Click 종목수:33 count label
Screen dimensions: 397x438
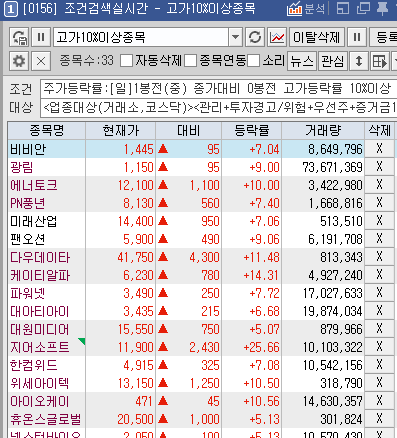click(x=87, y=61)
